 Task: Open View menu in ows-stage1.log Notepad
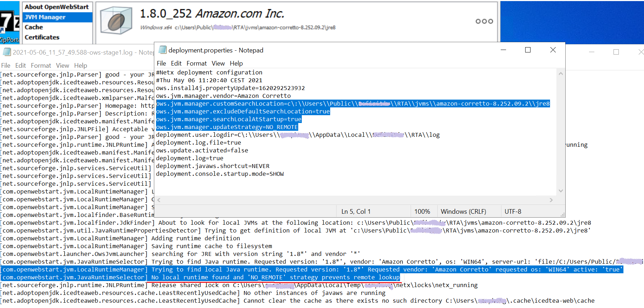click(x=62, y=66)
